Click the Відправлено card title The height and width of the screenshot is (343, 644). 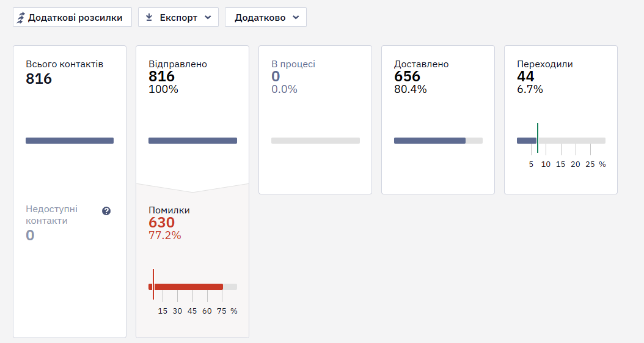pos(178,64)
